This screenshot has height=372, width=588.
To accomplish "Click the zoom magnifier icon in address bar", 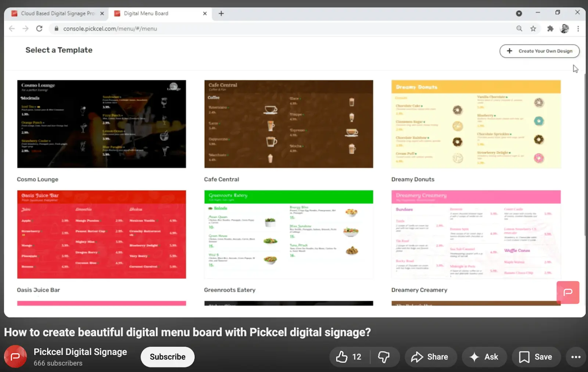I will point(519,29).
